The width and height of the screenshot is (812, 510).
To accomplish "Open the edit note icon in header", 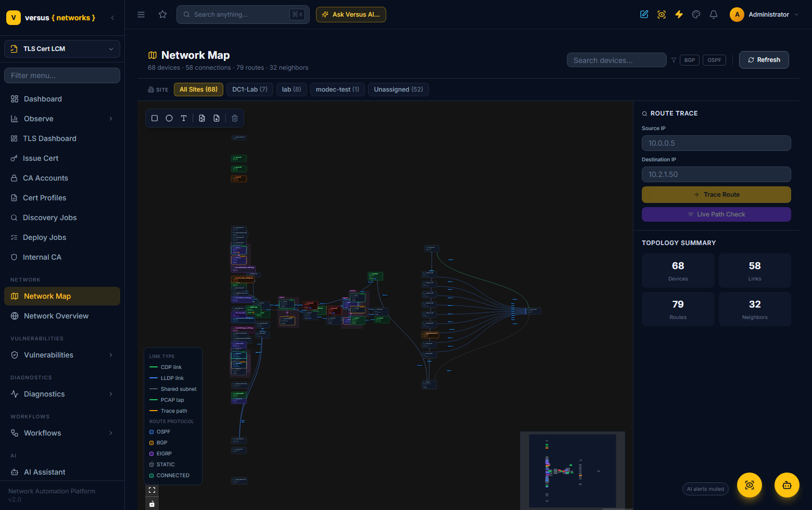I will (x=644, y=15).
